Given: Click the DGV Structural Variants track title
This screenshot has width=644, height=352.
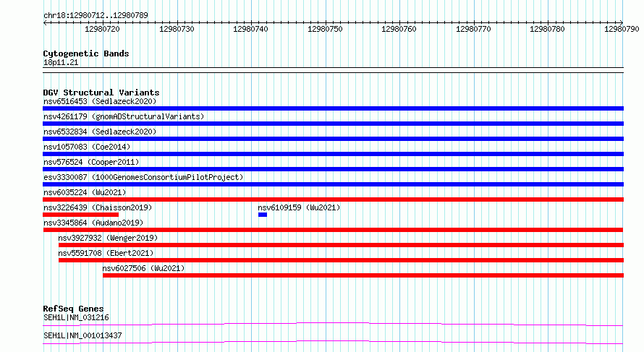Looking at the screenshot, I should pos(101,93).
